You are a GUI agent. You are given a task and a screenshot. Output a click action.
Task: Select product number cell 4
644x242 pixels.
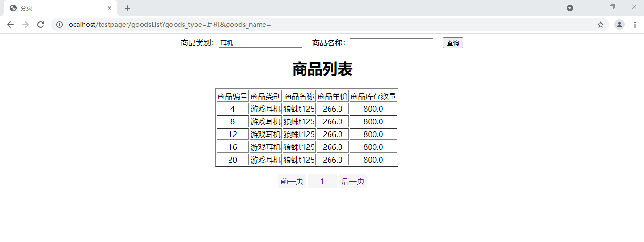click(x=233, y=109)
